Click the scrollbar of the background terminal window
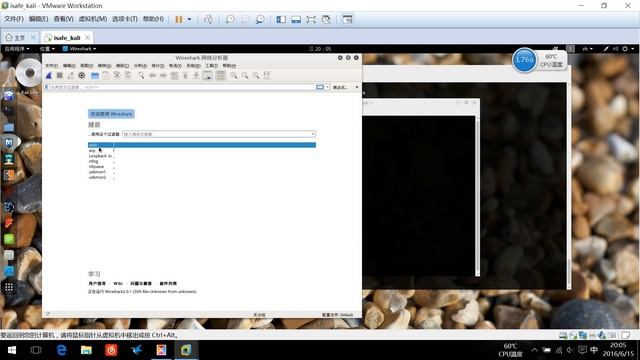This screenshot has width=640, height=360. (x=569, y=186)
